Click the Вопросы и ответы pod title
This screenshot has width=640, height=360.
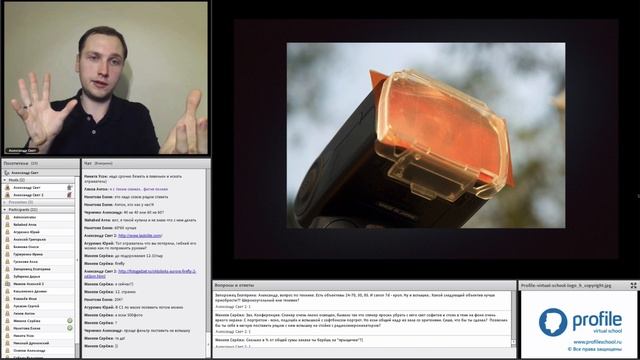tap(234, 285)
